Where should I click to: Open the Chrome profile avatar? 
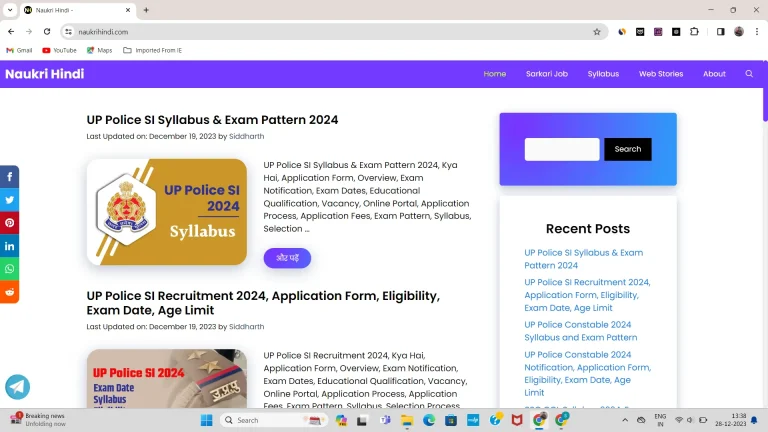739,32
